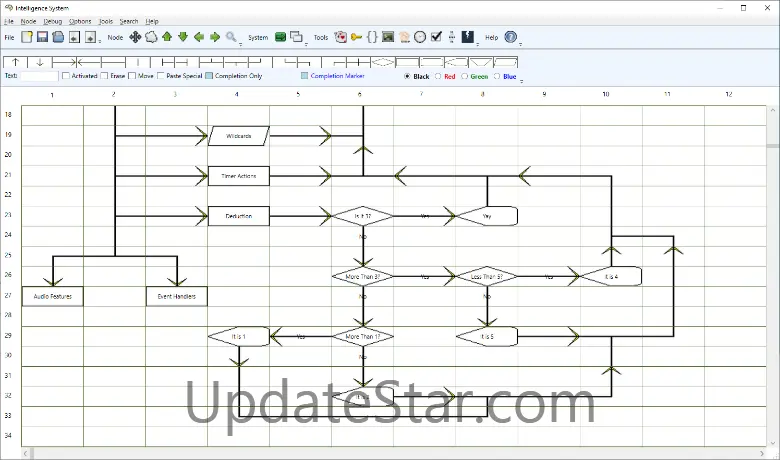
Task: Select the diamond decision shape
Action: tap(383, 62)
